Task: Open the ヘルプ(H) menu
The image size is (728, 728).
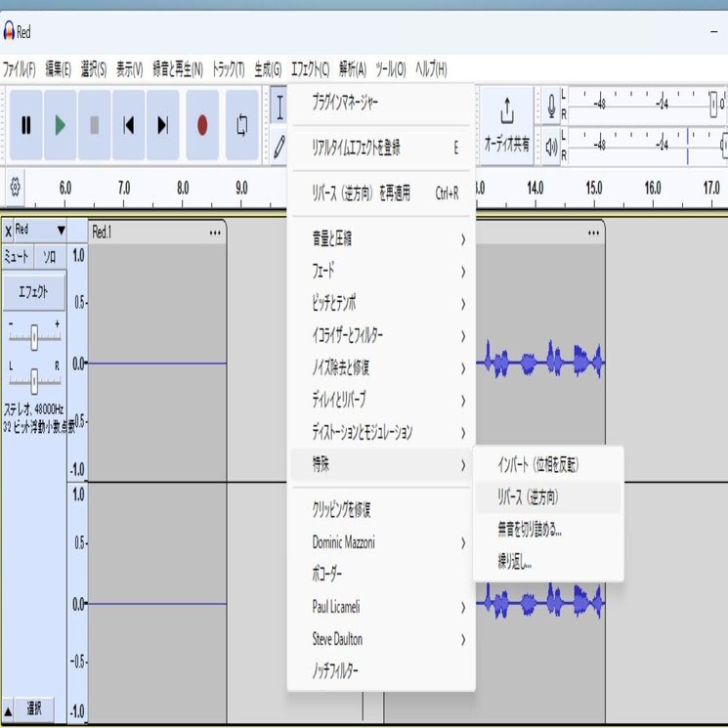Action: tap(431, 69)
